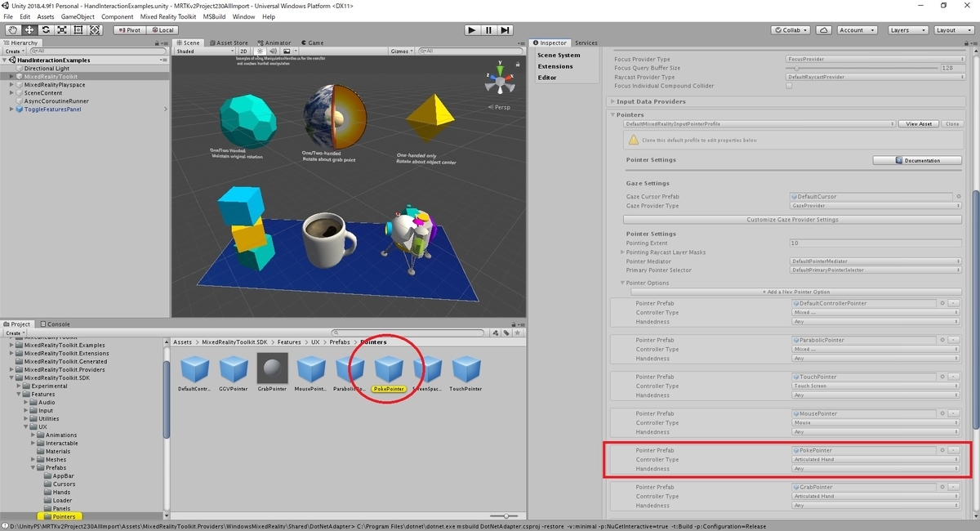The width and height of the screenshot is (980, 531).
Task: Select the Rect transform tool
Action: (x=78, y=29)
